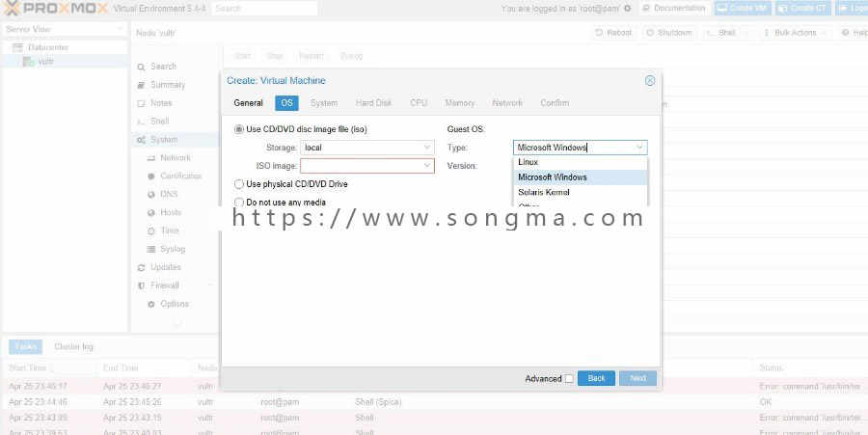This screenshot has height=435, width=868.
Task: Click the Syslog list icon
Action: (151, 250)
